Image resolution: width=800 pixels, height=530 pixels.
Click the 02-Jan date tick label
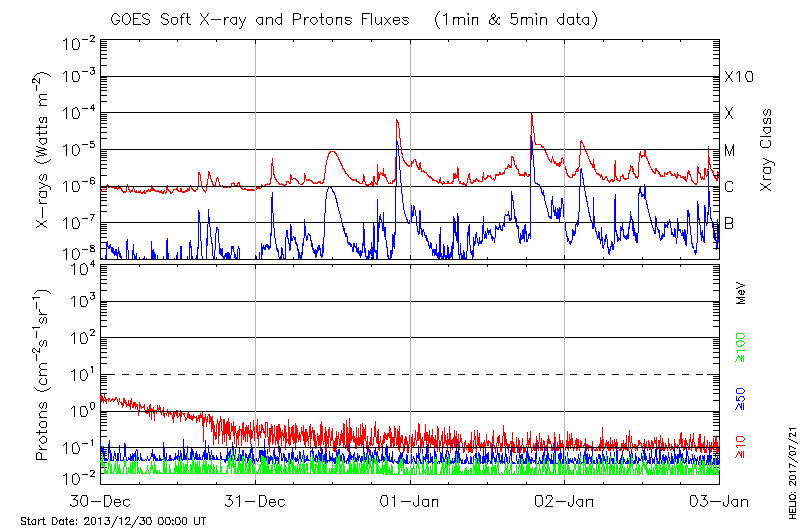coord(565,502)
